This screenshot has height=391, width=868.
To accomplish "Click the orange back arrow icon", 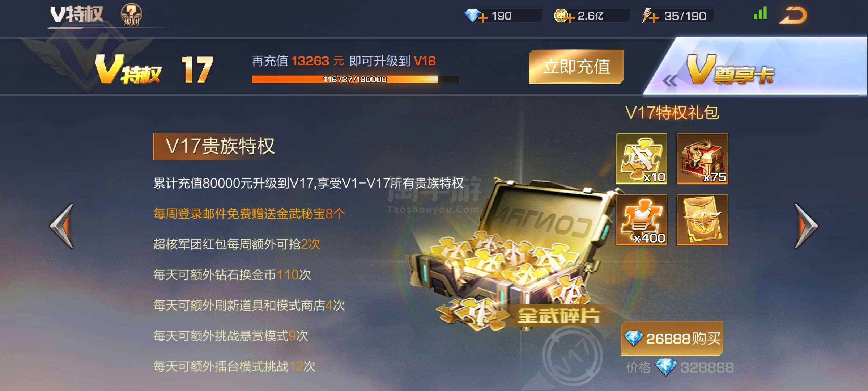I will click(793, 15).
